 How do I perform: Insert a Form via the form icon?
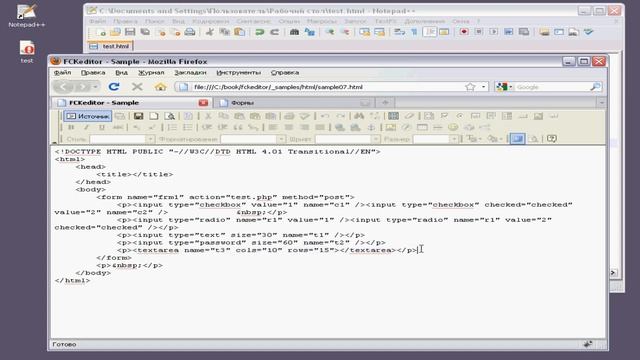pyautogui.click(x=429, y=116)
